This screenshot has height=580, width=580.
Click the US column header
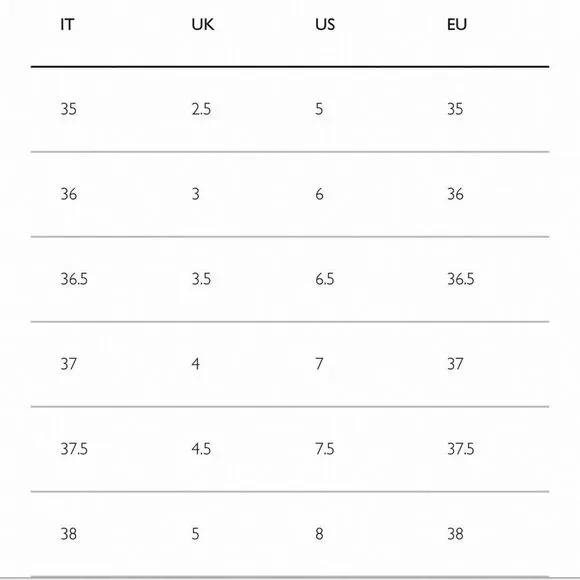[x=325, y=25]
